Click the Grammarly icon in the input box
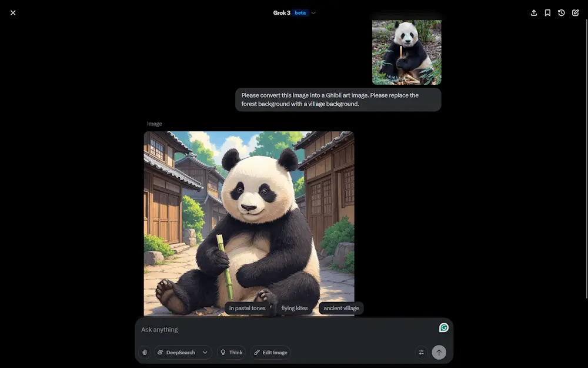 pyautogui.click(x=443, y=327)
